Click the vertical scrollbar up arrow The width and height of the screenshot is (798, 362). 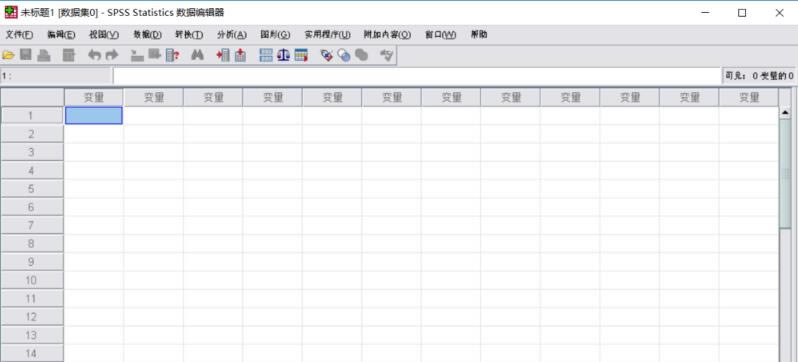785,112
